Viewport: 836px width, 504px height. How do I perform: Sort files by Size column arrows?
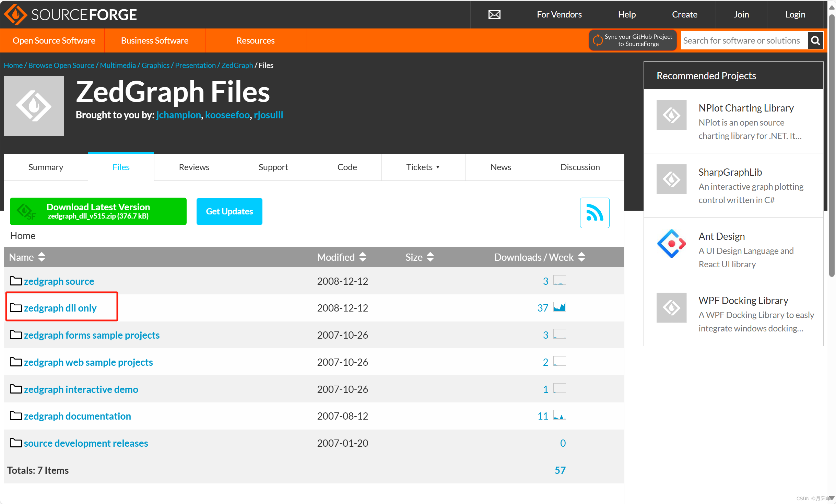[x=430, y=257]
